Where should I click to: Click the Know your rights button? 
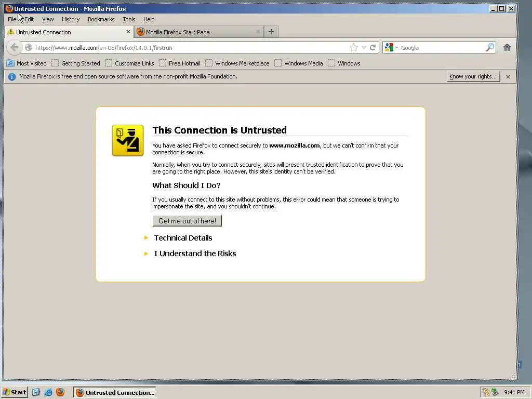(473, 77)
